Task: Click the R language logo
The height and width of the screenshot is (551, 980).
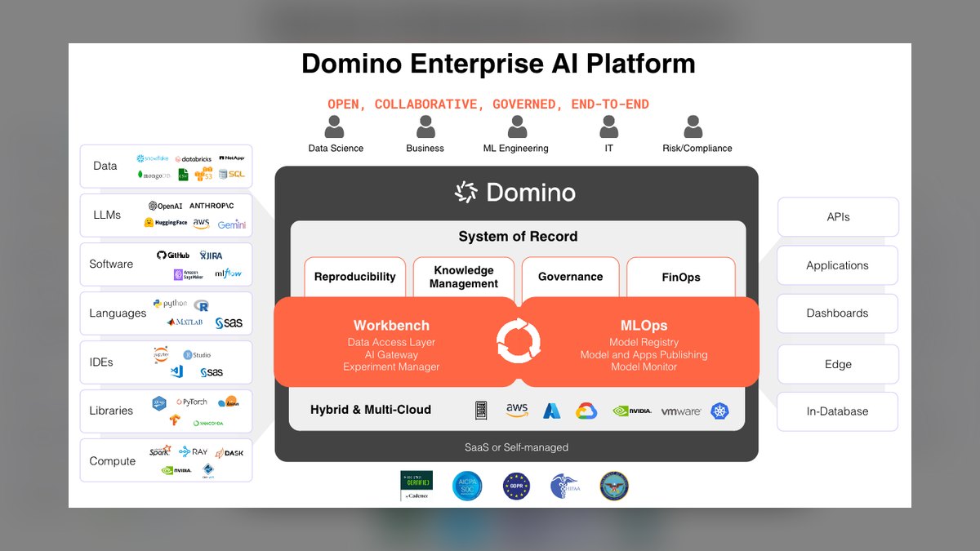Action: (x=202, y=305)
